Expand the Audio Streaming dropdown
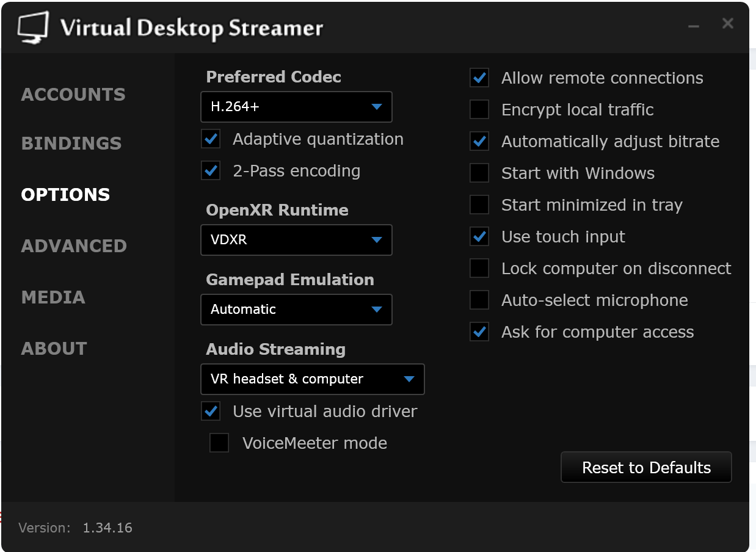 click(312, 379)
